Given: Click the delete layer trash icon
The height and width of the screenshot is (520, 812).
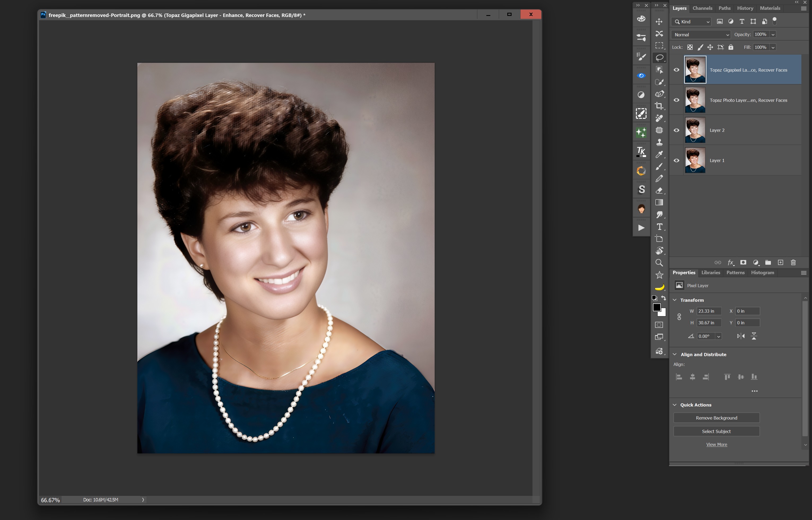Looking at the screenshot, I should pos(793,262).
